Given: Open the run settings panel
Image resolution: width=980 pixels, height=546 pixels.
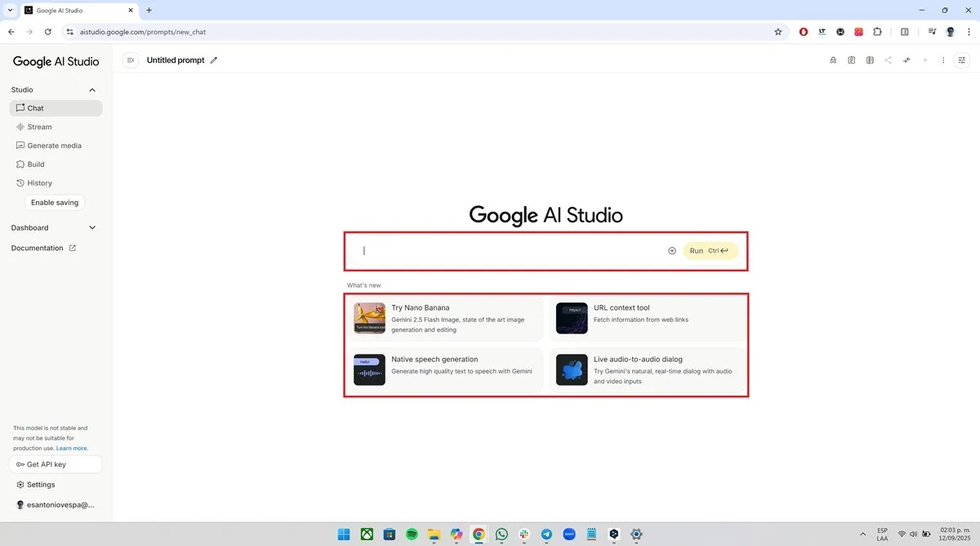Looking at the screenshot, I should (x=961, y=60).
